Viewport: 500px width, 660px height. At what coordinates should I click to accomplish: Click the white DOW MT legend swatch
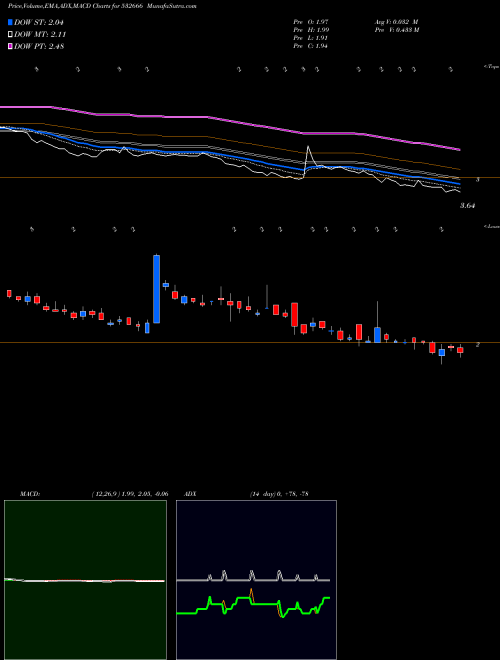pyautogui.click(x=10, y=35)
